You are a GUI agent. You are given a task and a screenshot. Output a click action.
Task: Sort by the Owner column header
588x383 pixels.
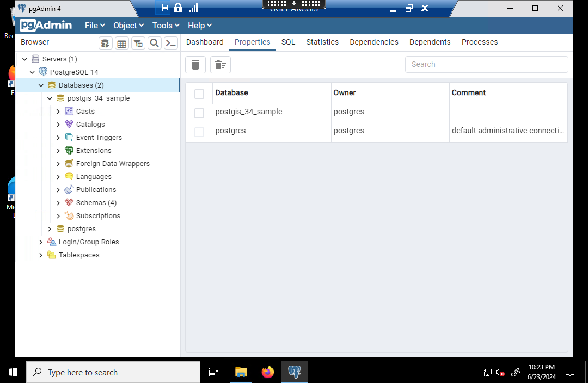(345, 93)
